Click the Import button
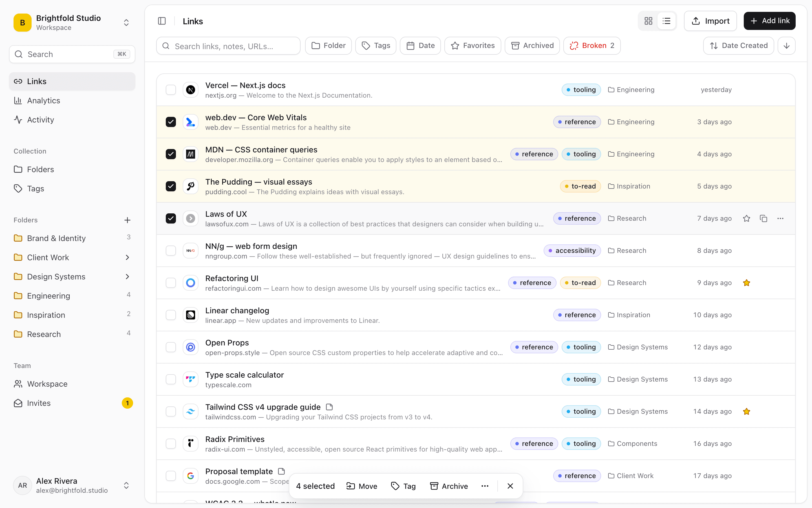This screenshot has height=508, width=812. tap(710, 21)
